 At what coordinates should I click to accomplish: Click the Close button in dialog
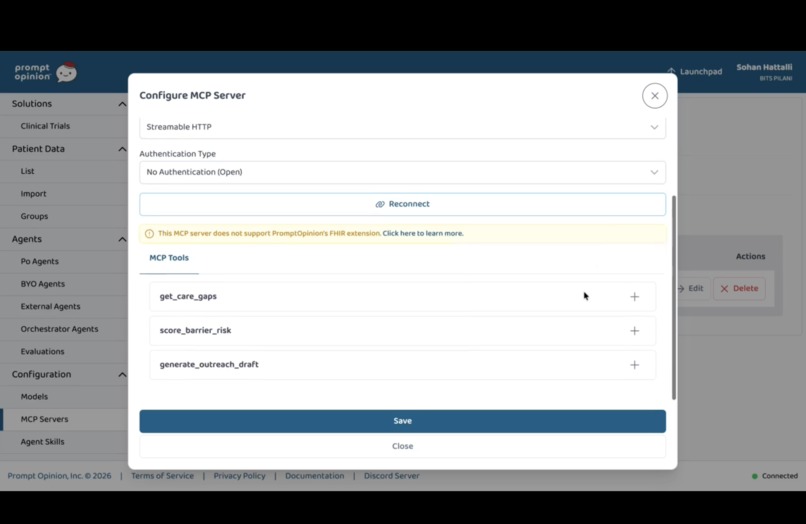[402, 446]
